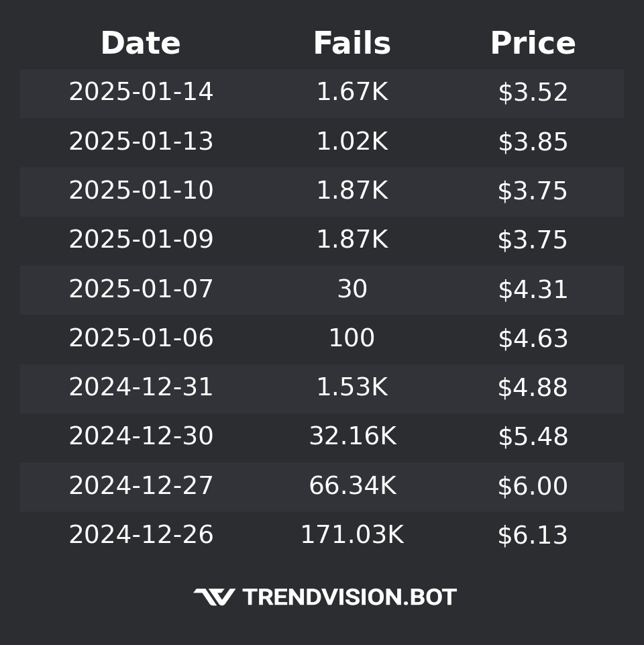
Task: Click the Date column header
Action: 141,44
